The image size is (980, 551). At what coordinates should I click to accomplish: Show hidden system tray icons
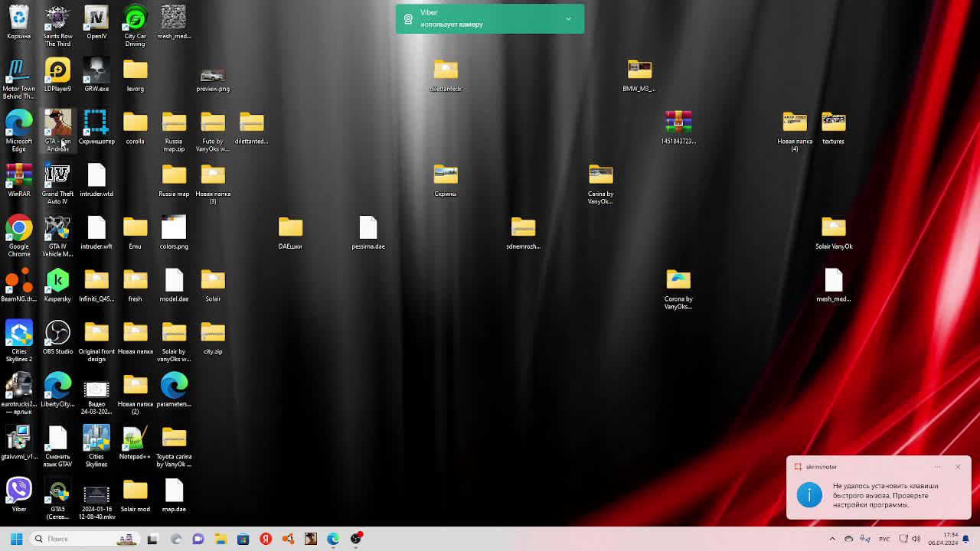[832, 539]
